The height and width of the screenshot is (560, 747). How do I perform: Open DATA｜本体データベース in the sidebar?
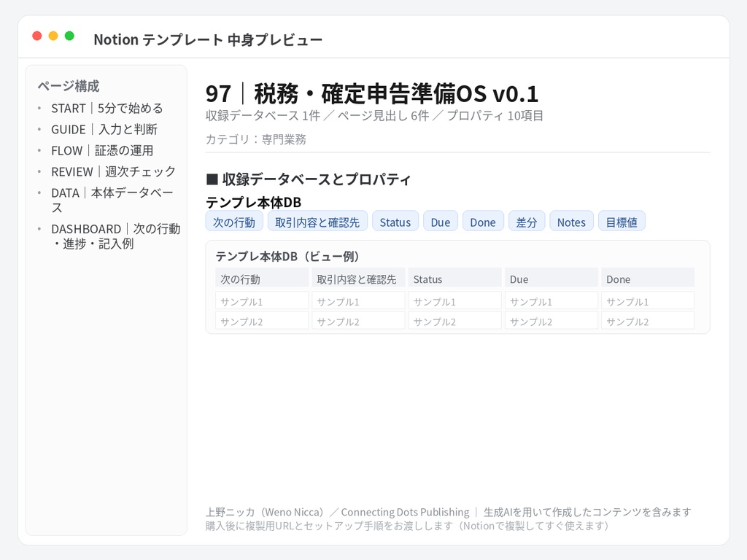(112, 200)
